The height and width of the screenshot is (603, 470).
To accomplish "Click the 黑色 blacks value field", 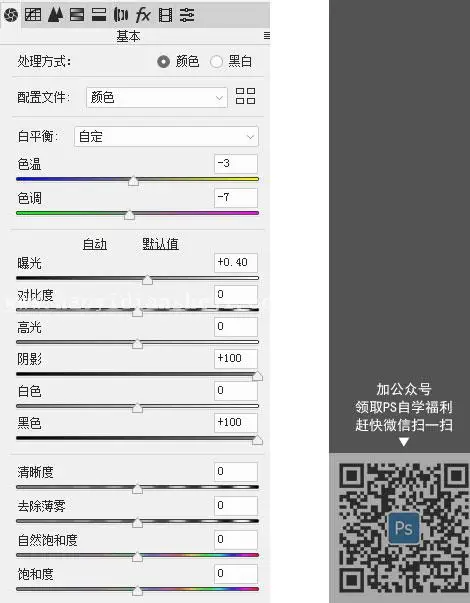I will pos(236,423).
